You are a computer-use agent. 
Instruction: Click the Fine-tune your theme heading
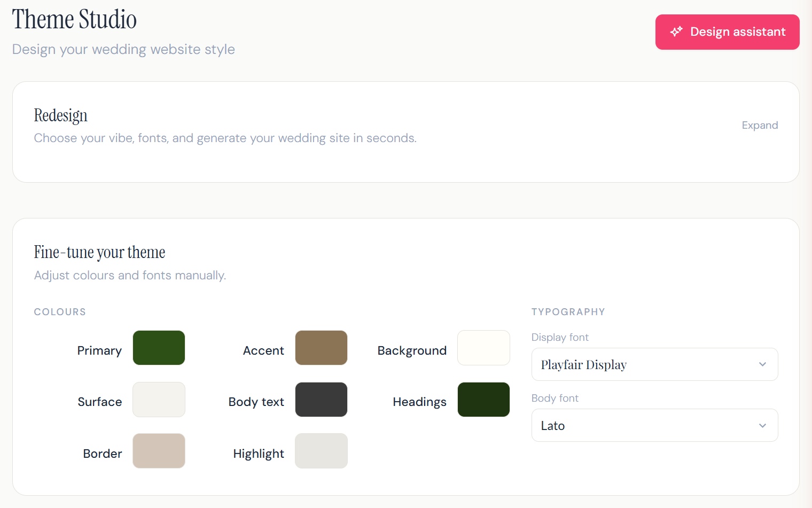coord(99,252)
